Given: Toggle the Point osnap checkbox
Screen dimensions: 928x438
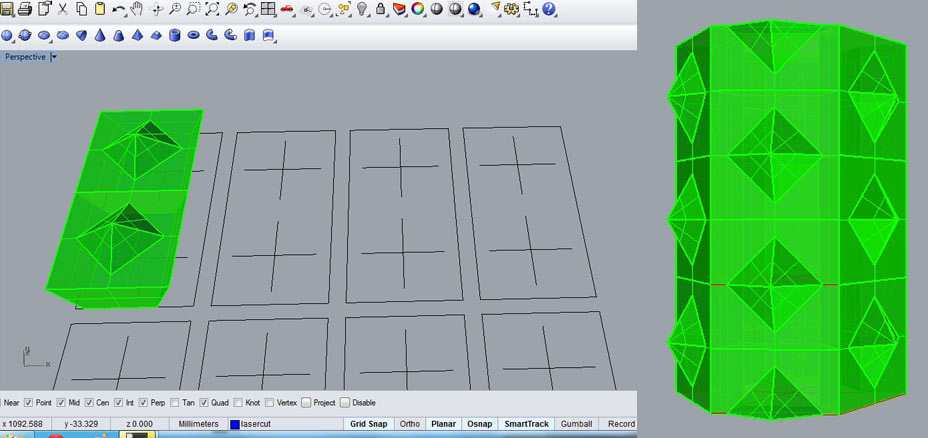Looking at the screenshot, I should (28, 402).
